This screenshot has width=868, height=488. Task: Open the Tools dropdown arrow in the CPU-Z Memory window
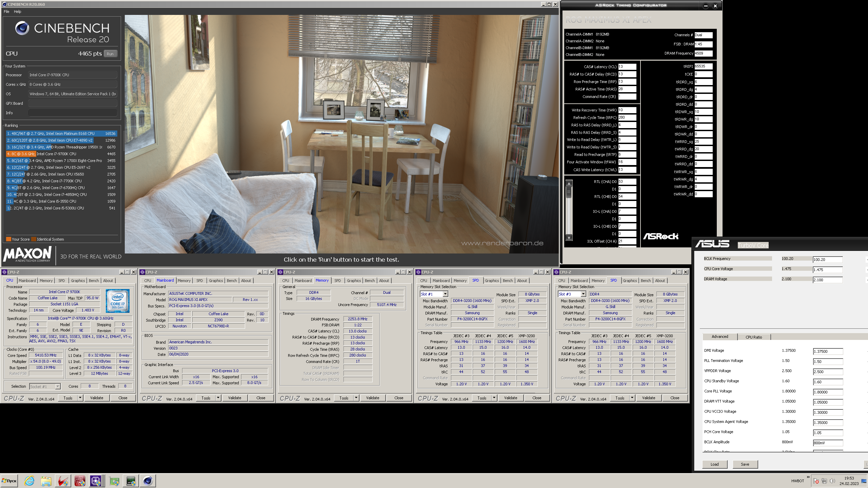coord(356,398)
